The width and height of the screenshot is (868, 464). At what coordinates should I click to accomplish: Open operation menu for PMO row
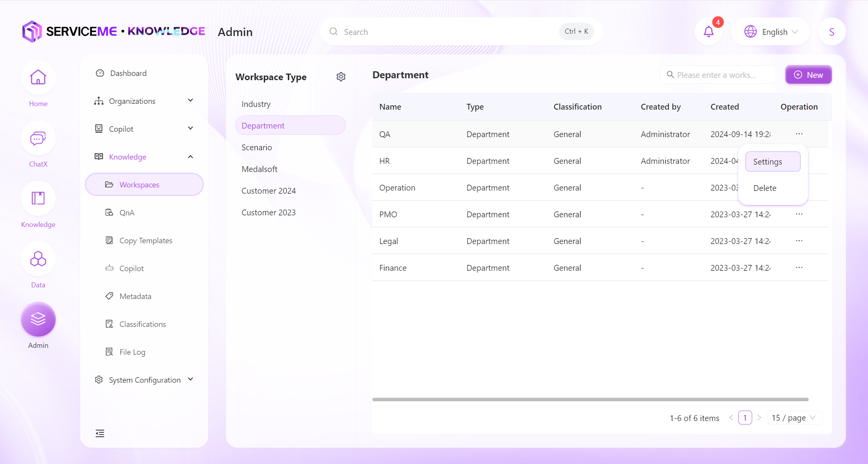(x=799, y=214)
